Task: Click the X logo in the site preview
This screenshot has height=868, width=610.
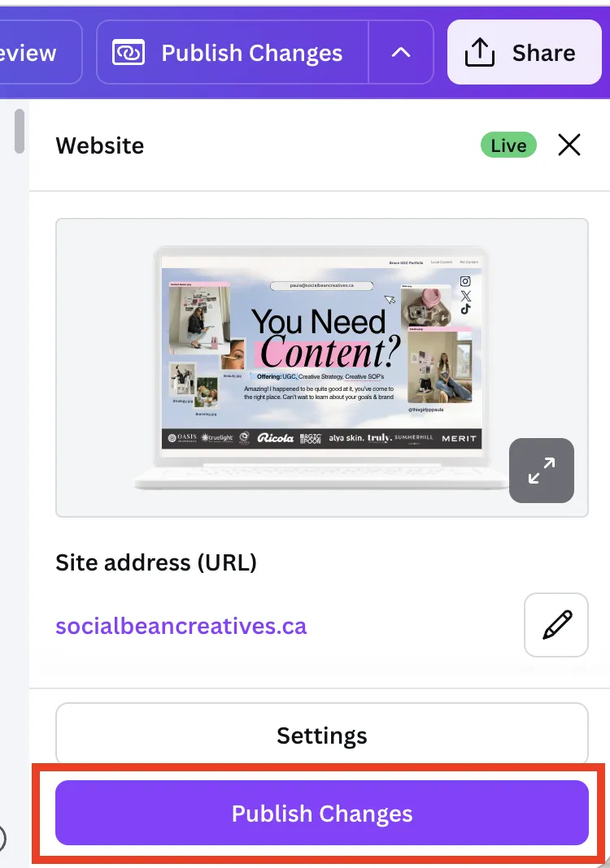Action: (x=465, y=296)
